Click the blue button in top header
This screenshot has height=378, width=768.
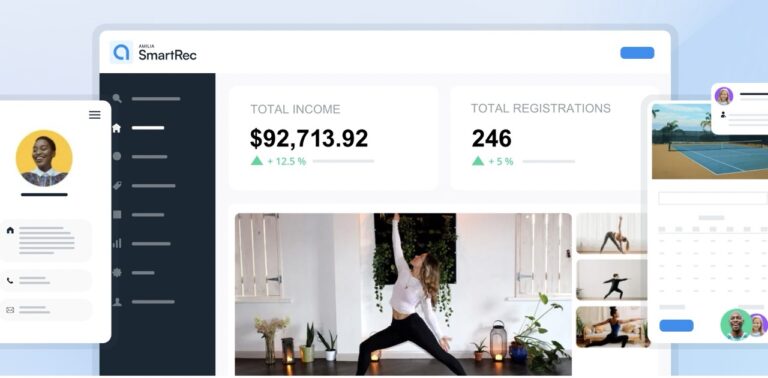637,53
